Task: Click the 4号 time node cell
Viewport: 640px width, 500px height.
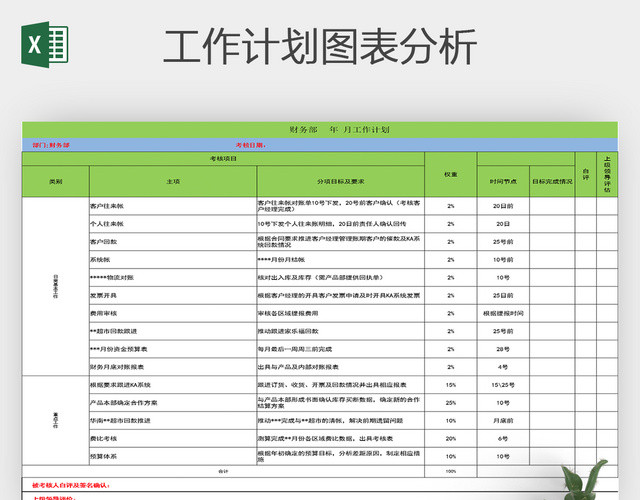Action: click(x=503, y=367)
